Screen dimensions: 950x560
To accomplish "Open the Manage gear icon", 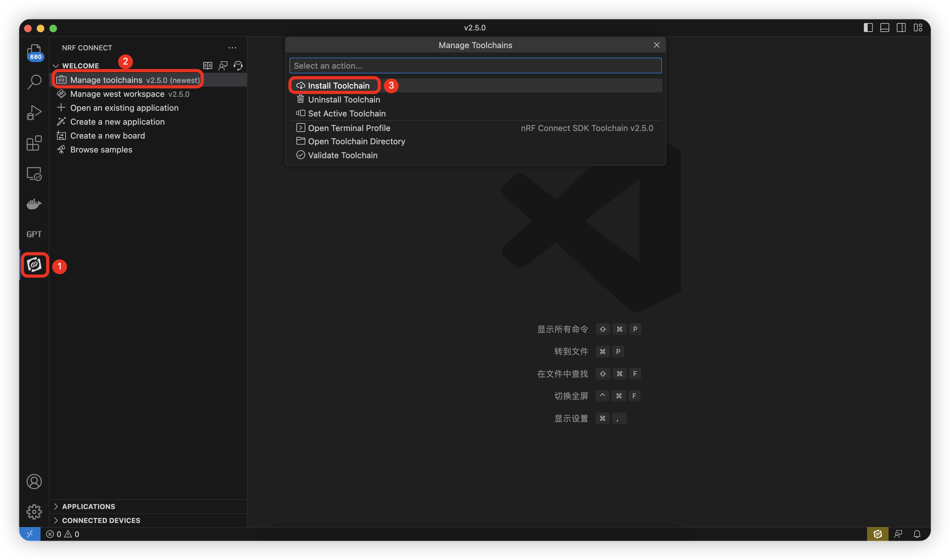I will pos(35,512).
